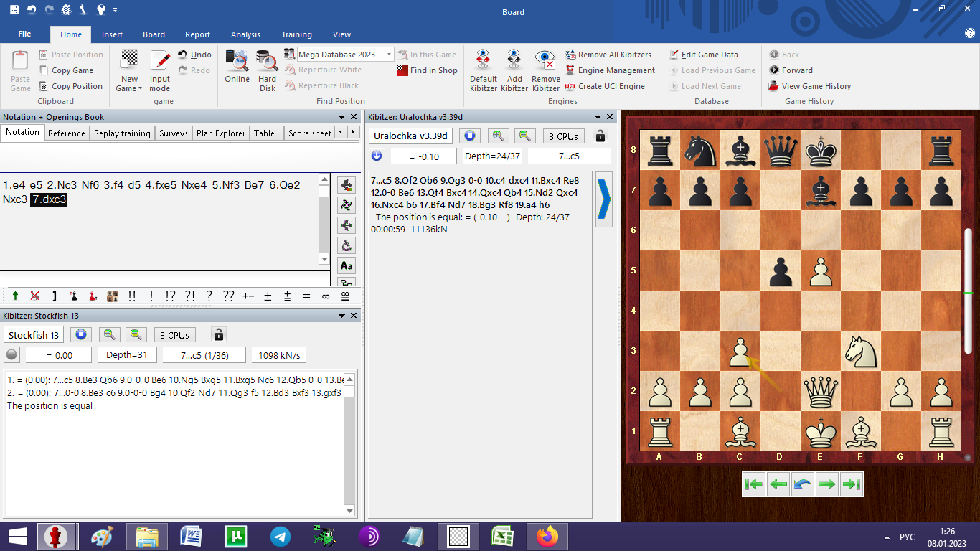Click the blue take back move arrow
Screen dimensions: 980x551
[x=803, y=484]
